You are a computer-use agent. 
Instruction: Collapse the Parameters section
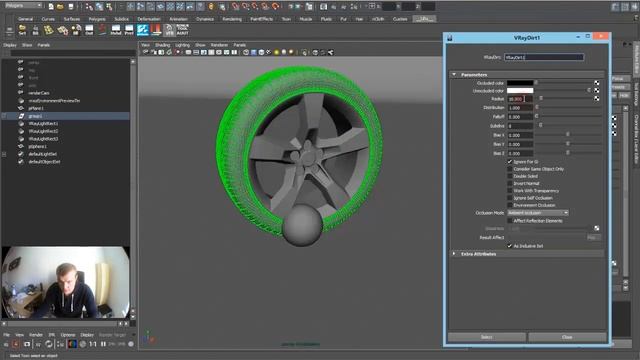[x=454, y=75]
